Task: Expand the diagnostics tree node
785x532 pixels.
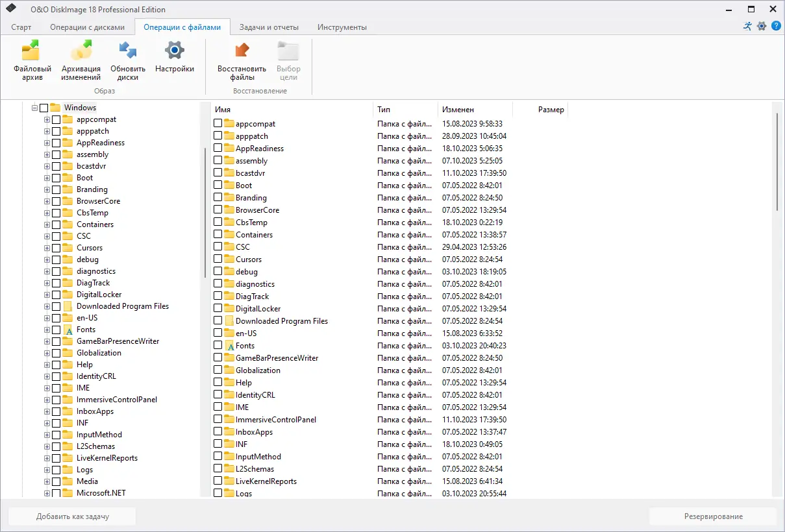Action: 47,271
